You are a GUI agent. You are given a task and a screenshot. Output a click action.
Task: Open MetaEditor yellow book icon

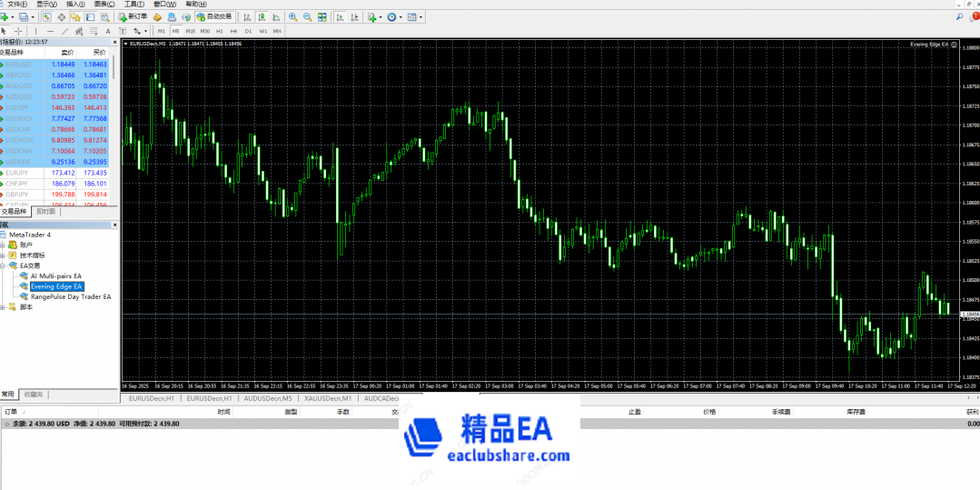(157, 17)
